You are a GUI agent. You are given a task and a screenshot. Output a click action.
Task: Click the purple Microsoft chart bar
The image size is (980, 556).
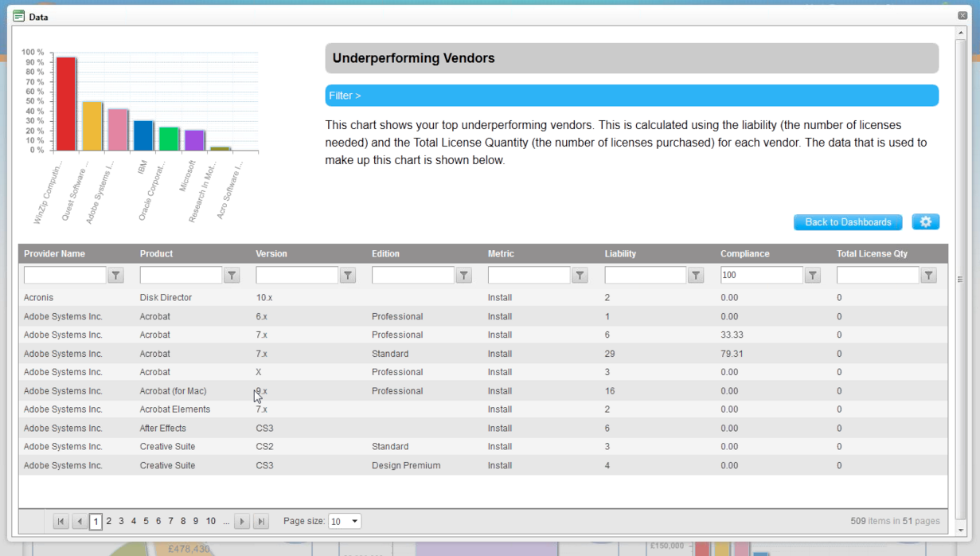coord(194,140)
